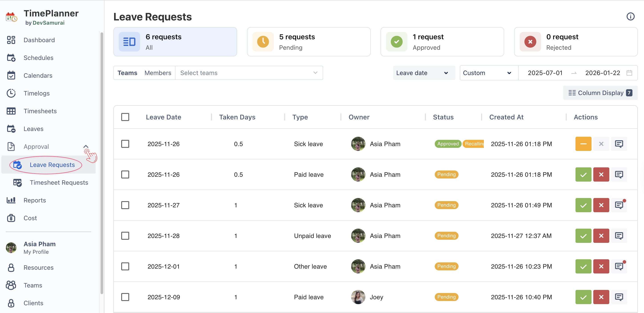The image size is (644, 313).
Task: Open the Timelogs sidebar icon
Action: point(11,93)
